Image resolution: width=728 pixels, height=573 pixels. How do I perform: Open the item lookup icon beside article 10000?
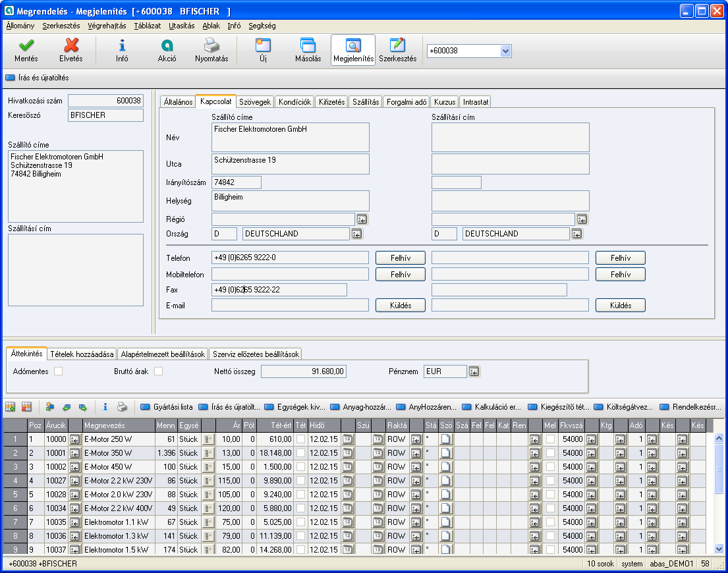(74, 439)
